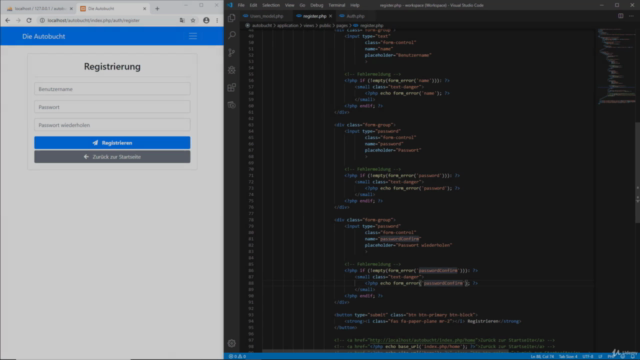Open the Search view in VS Code
640x360 pixels.
232,35
